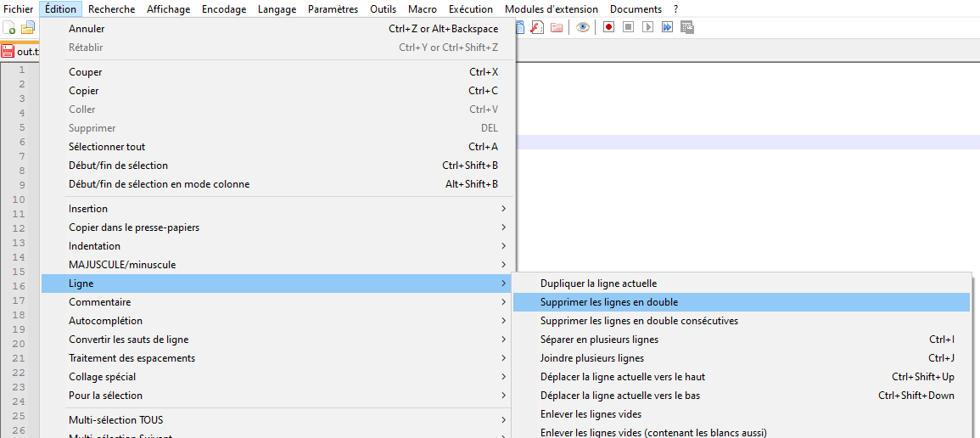Expand the MAJUSCULE/minuscule submenu
Image resolution: width=980 pixels, height=438 pixels.
[x=278, y=265]
